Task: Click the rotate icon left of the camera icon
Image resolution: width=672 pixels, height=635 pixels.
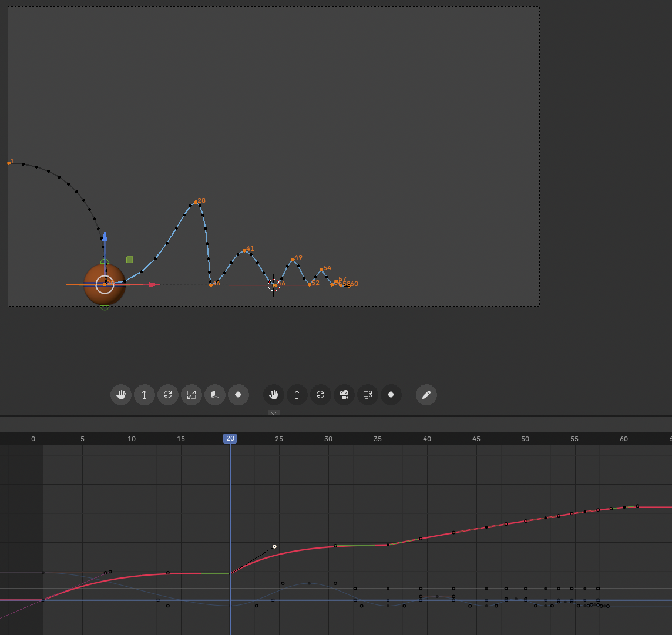Action: coord(321,395)
